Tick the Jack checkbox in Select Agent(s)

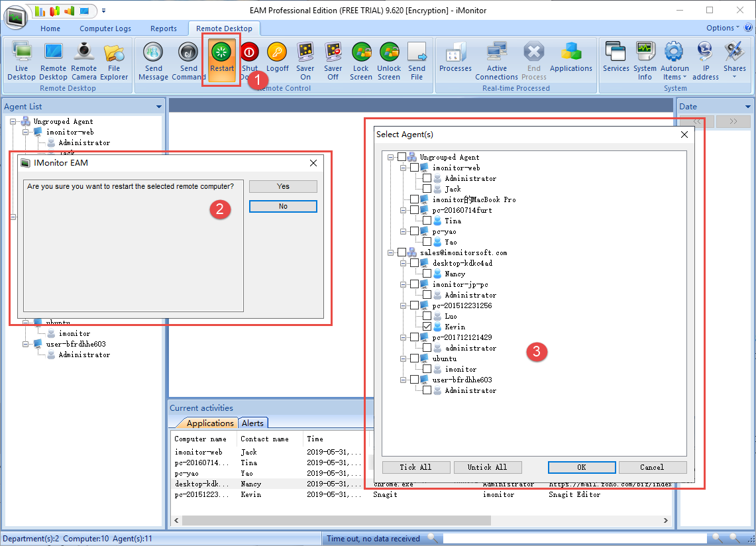(427, 189)
